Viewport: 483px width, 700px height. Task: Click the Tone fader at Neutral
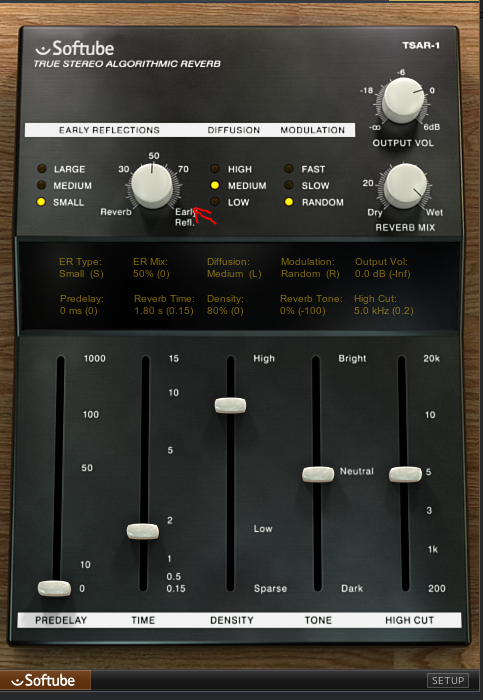[x=318, y=474]
